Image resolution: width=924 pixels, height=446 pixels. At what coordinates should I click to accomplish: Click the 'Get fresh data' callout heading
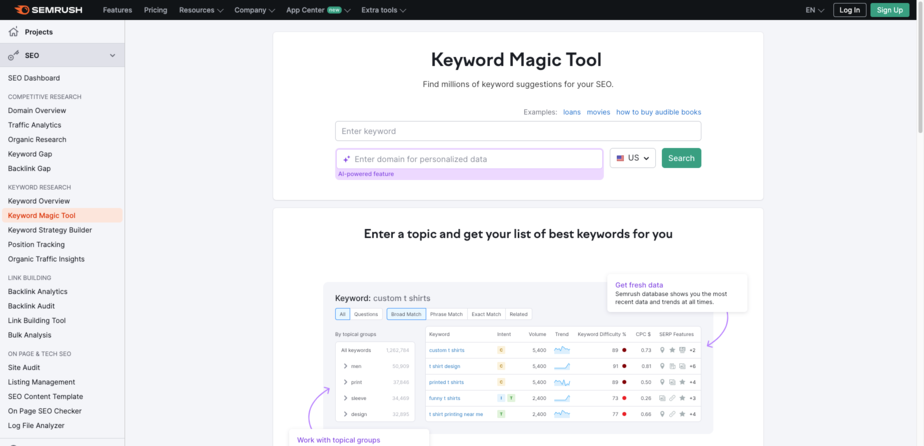pyautogui.click(x=639, y=285)
